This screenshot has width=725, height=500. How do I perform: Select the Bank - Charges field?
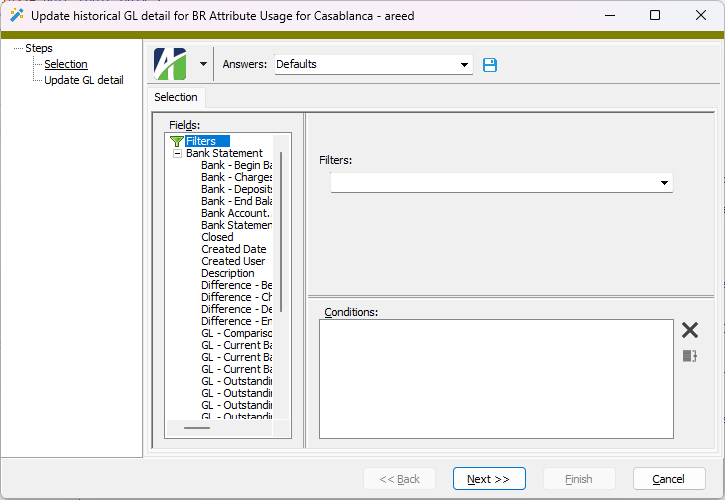(x=236, y=177)
